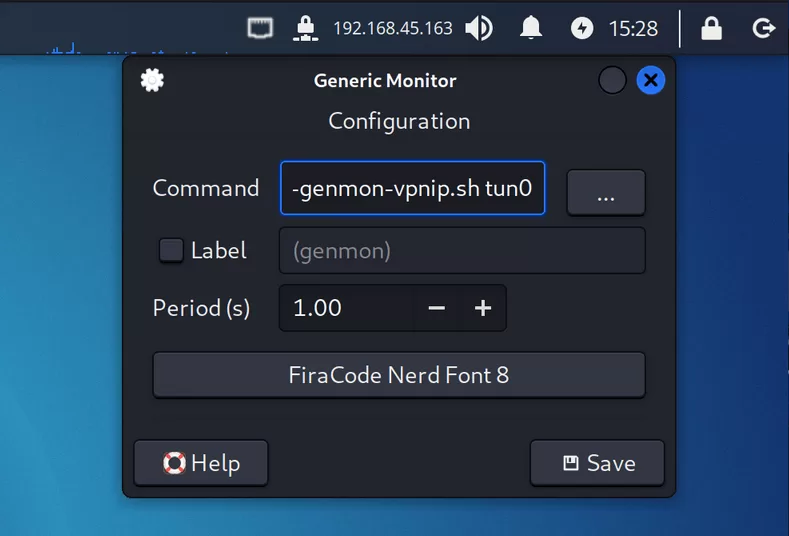This screenshot has height=536, width=789.
Task: Increase the period with plus button
Action: coord(483,308)
